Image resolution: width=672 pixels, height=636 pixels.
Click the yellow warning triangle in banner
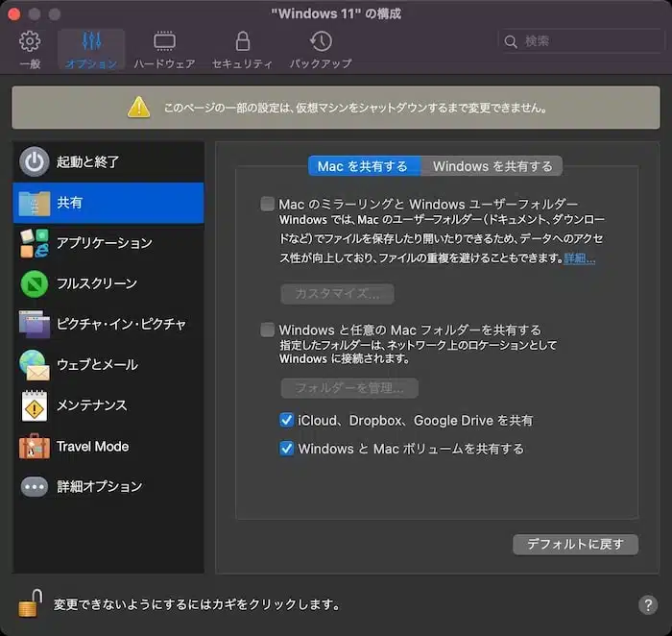(x=139, y=108)
